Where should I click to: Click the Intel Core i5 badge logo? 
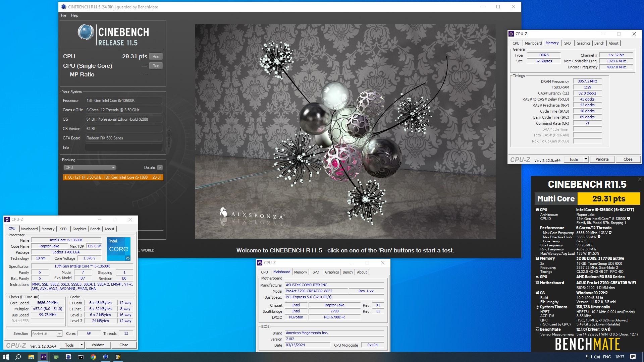[119, 249]
